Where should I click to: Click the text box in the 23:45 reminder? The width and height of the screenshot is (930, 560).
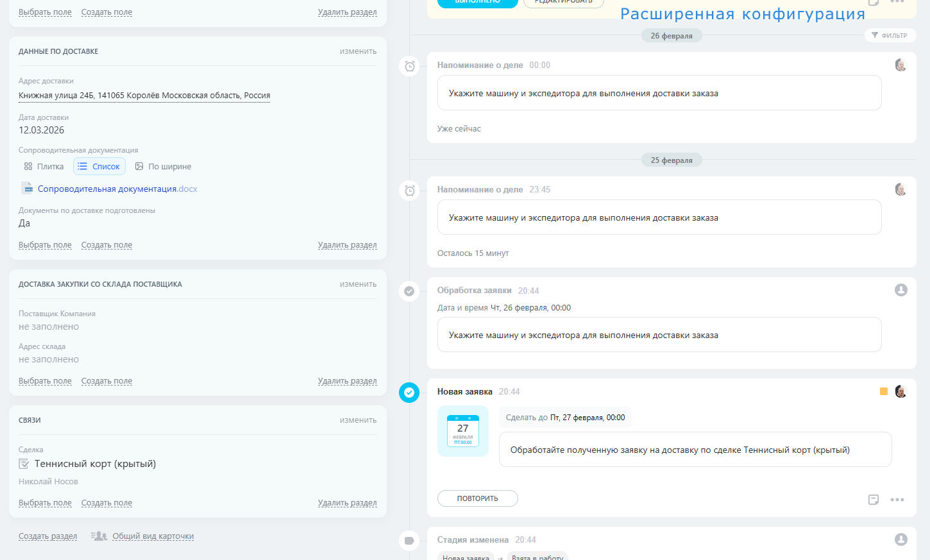tap(659, 217)
